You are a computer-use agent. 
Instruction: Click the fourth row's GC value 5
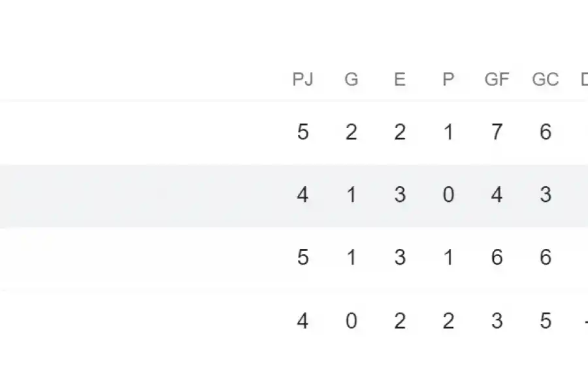(546, 321)
